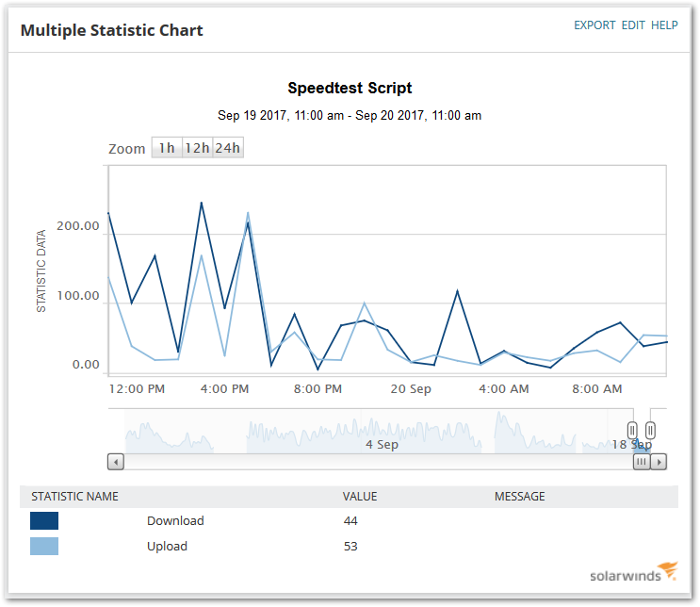The width and height of the screenshot is (700, 607).
Task: Set zoom to 1h
Action: [167, 148]
